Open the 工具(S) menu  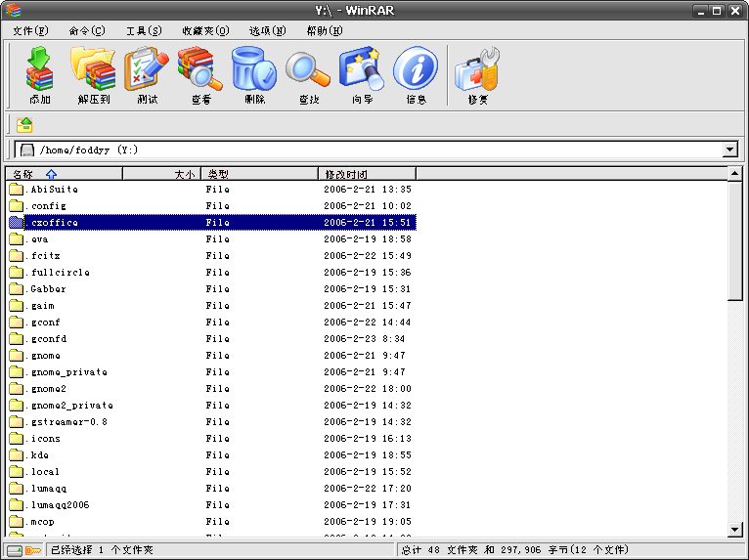(144, 31)
